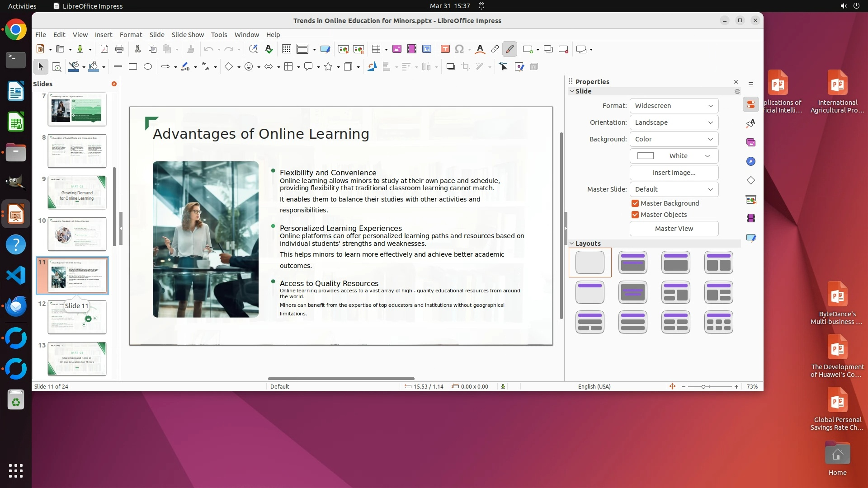Open the White background color swatch
868x488 pixels.
674,156
